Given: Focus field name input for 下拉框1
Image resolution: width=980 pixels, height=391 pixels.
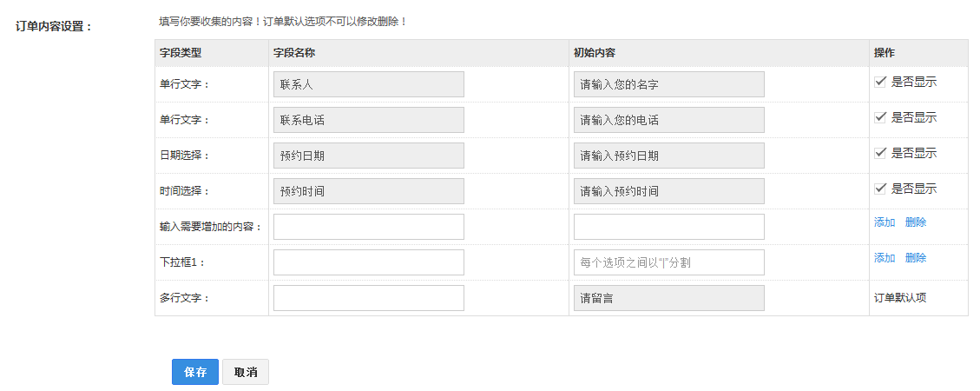Looking at the screenshot, I should point(369,262).
